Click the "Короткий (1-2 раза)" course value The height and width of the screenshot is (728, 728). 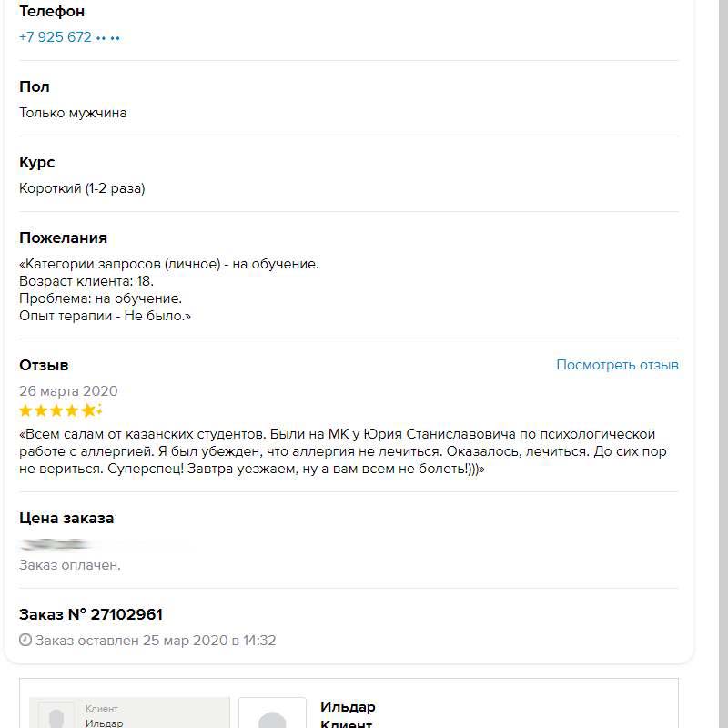[82, 188]
